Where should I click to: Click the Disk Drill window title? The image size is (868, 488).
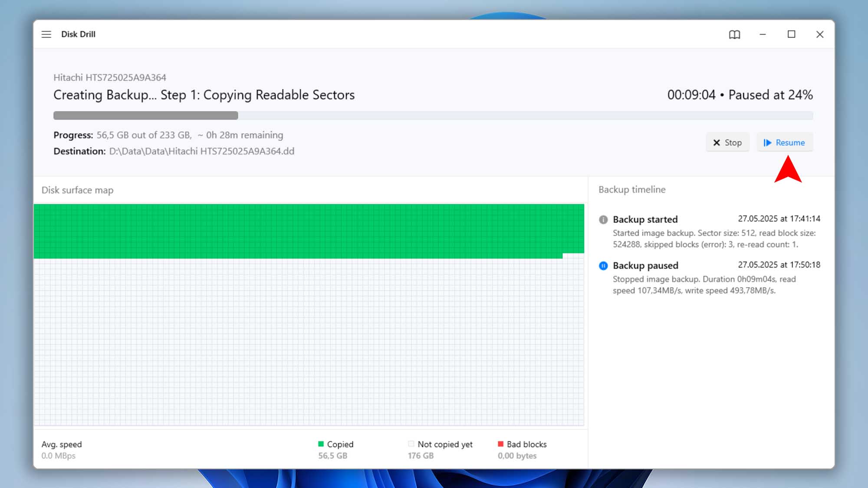(78, 34)
